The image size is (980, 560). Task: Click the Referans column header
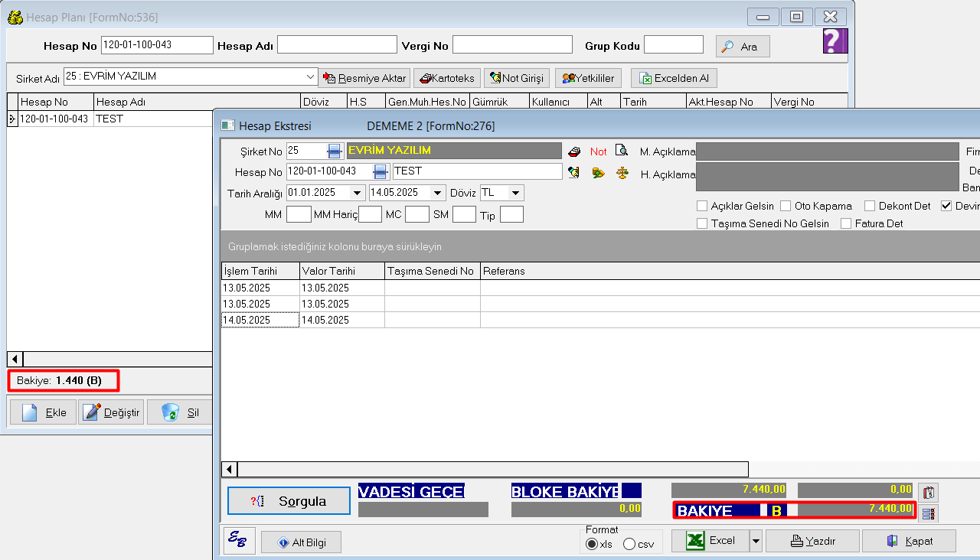click(730, 271)
